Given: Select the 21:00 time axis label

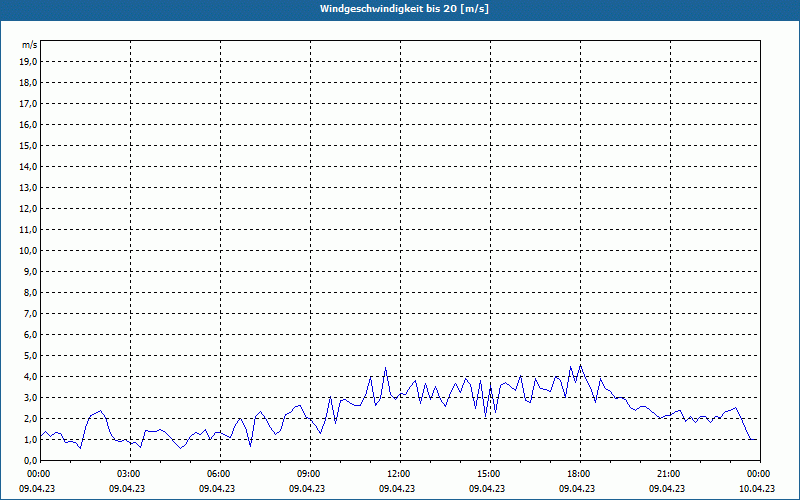Looking at the screenshot, I should point(669,474).
